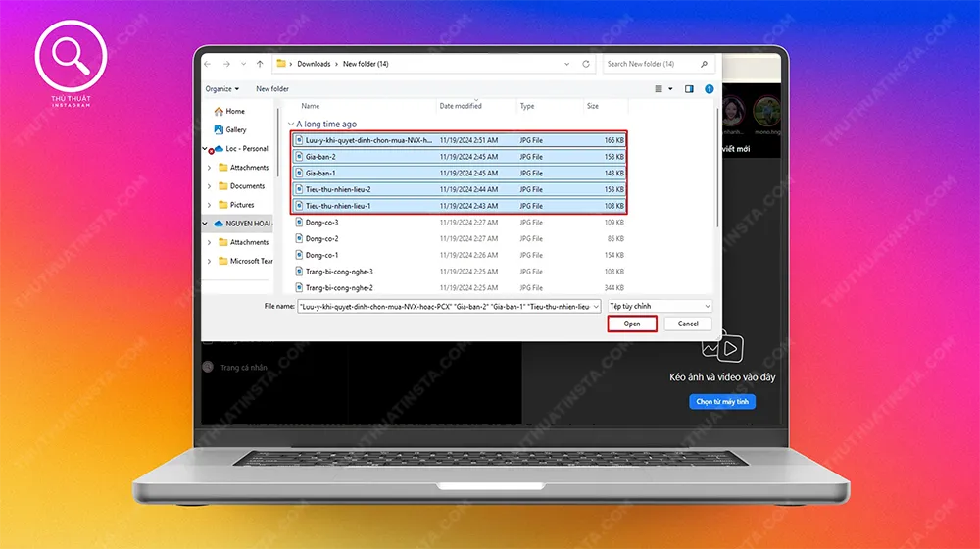Select the Luu-y-khi-quyet-dinh-chon-mua-NVX file
The width and height of the screenshot is (980, 549).
tap(459, 140)
